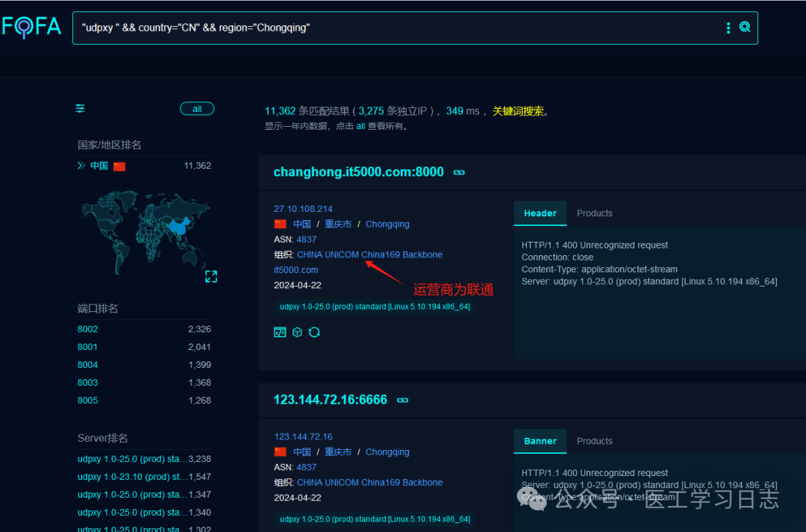Click ASN 4837 in second result

(x=307, y=467)
